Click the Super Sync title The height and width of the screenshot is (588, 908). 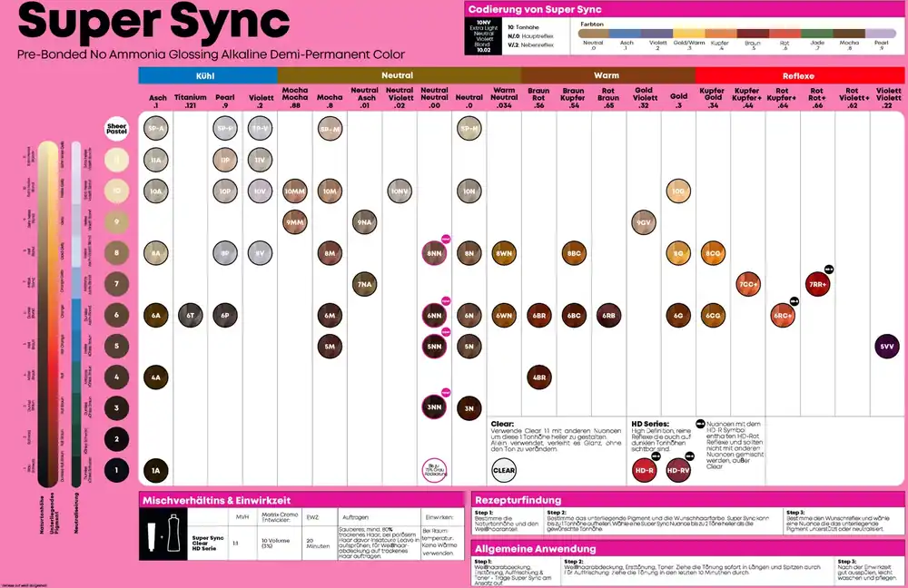pos(153,22)
